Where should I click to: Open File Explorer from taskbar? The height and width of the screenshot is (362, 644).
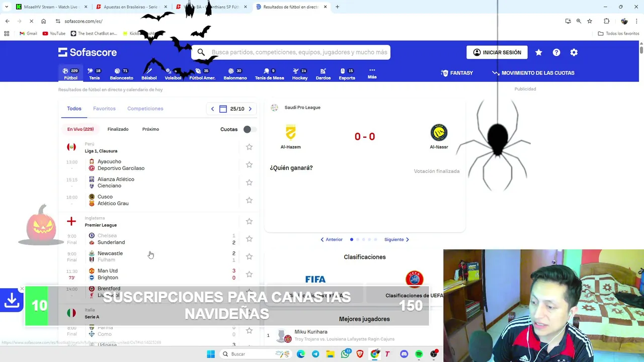(x=330, y=354)
